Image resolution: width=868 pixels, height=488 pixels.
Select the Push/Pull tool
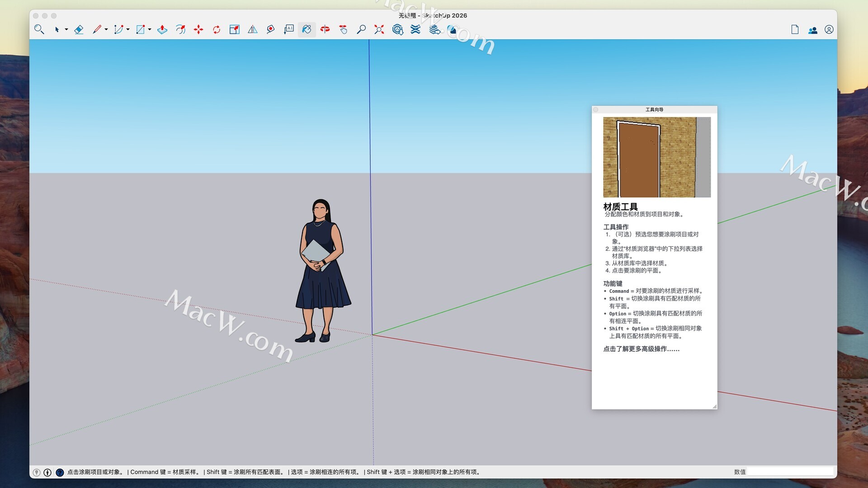point(162,30)
